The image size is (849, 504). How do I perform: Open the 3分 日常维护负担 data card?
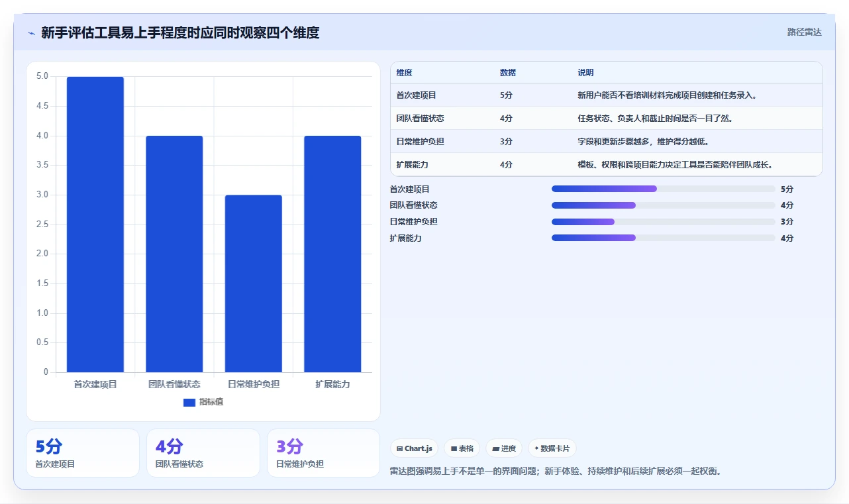[324, 453]
